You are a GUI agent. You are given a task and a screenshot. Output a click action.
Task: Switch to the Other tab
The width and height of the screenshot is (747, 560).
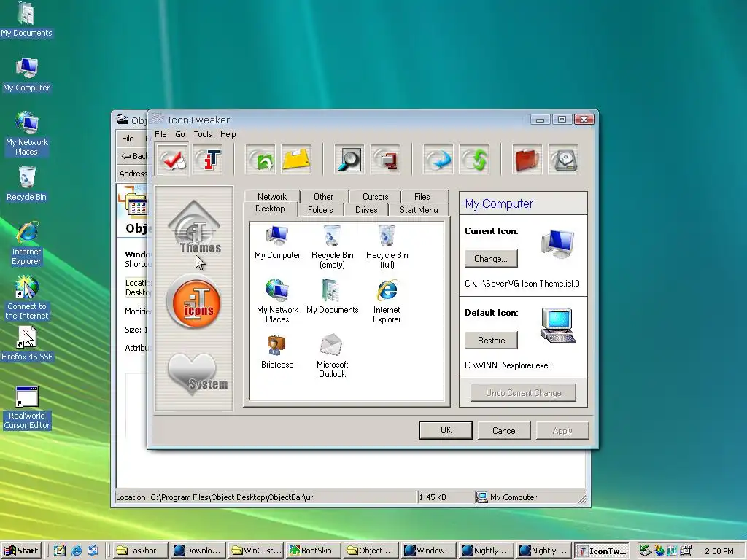tap(323, 196)
